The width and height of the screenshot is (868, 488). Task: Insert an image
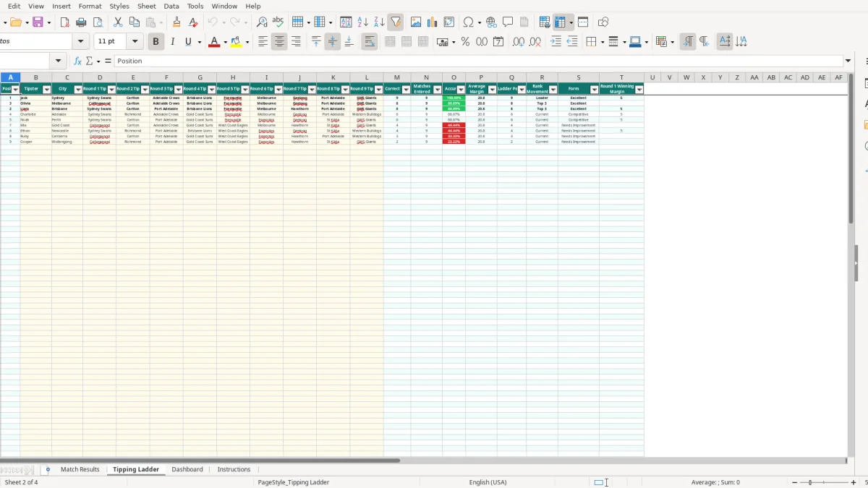[416, 22]
